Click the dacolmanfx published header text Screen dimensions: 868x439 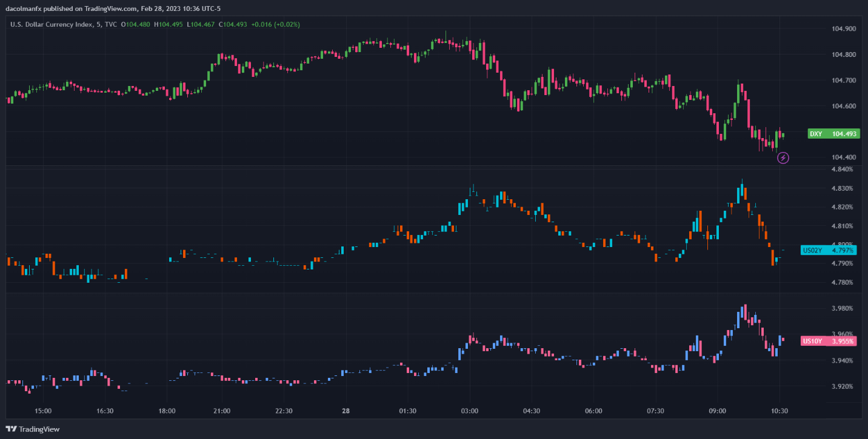click(113, 8)
